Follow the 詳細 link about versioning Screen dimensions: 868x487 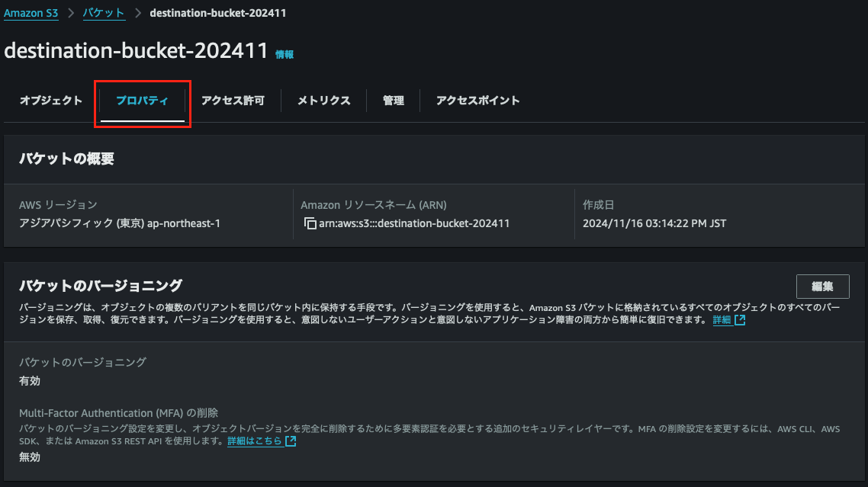click(722, 320)
